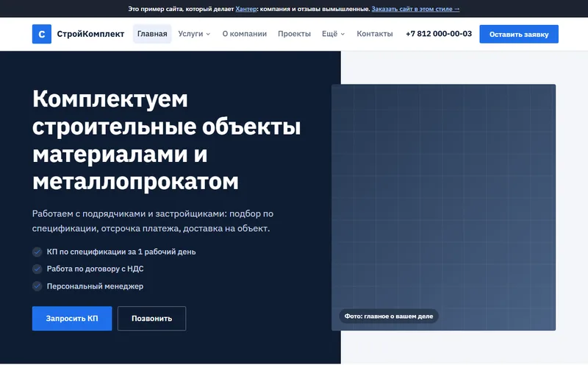Open Заказать сайт в этом стиле link
The image size is (588, 368).
(x=415, y=9)
